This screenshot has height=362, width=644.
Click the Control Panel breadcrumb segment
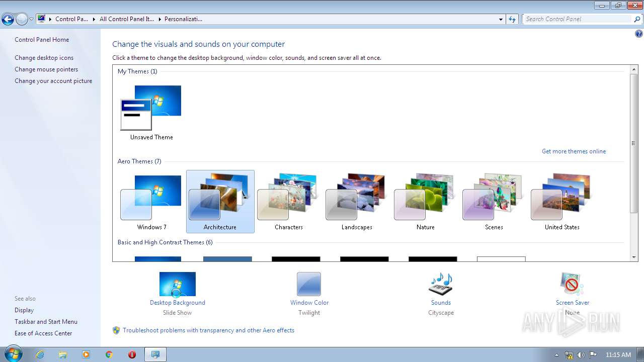tap(71, 19)
